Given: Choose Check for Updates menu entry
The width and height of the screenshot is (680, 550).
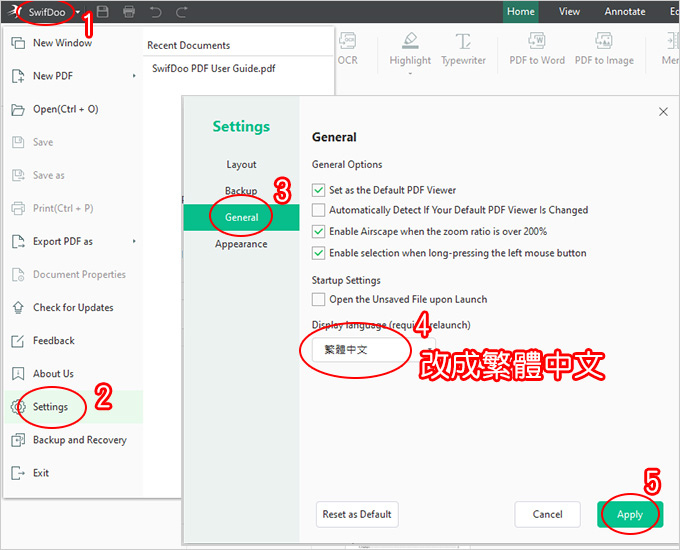Looking at the screenshot, I should (x=73, y=308).
